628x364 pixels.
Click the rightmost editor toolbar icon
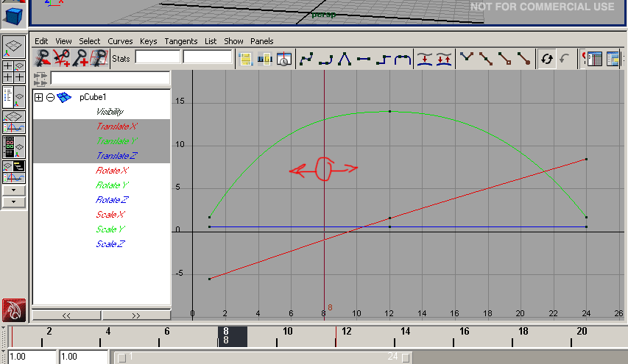(x=613, y=60)
